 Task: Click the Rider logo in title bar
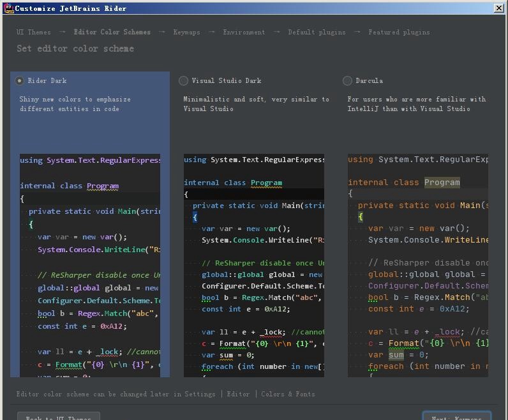pyautogui.click(x=9, y=8)
